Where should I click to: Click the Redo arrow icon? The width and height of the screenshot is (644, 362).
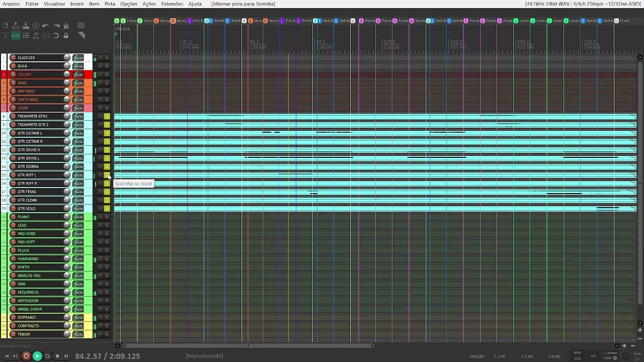pyautogui.click(x=56, y=26)
